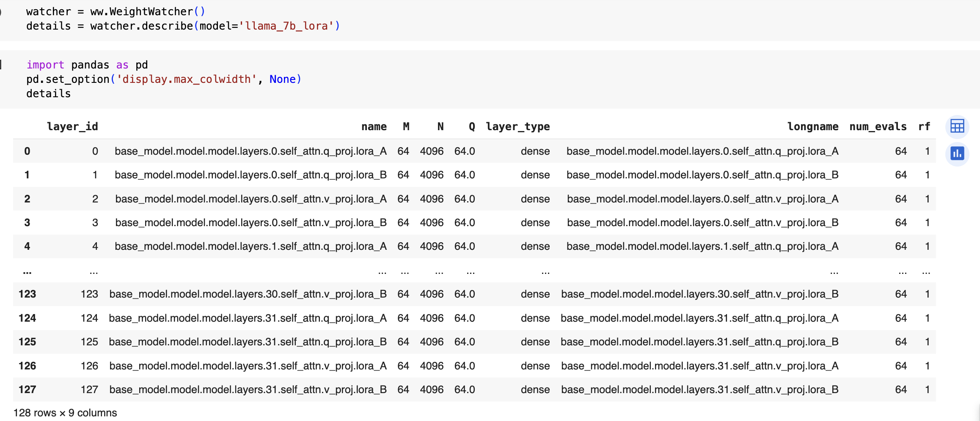
Task: Click the num_evals column header
Action: click(x=878, y=127)
